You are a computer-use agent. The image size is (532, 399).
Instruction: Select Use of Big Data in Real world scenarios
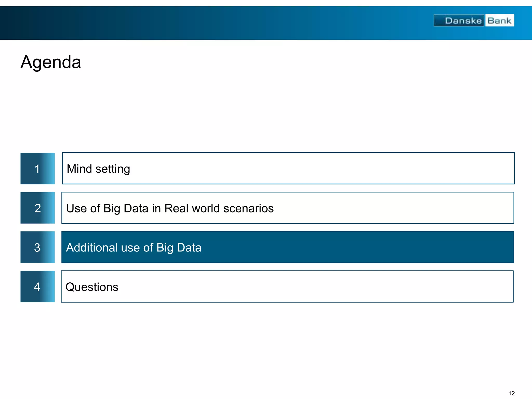[288, 208]
